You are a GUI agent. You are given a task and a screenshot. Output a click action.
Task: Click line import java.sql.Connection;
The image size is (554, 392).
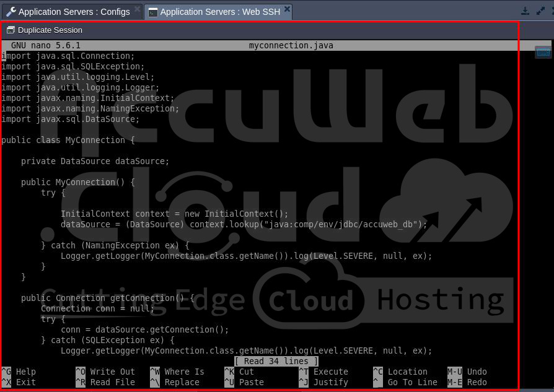coord(68,56)
